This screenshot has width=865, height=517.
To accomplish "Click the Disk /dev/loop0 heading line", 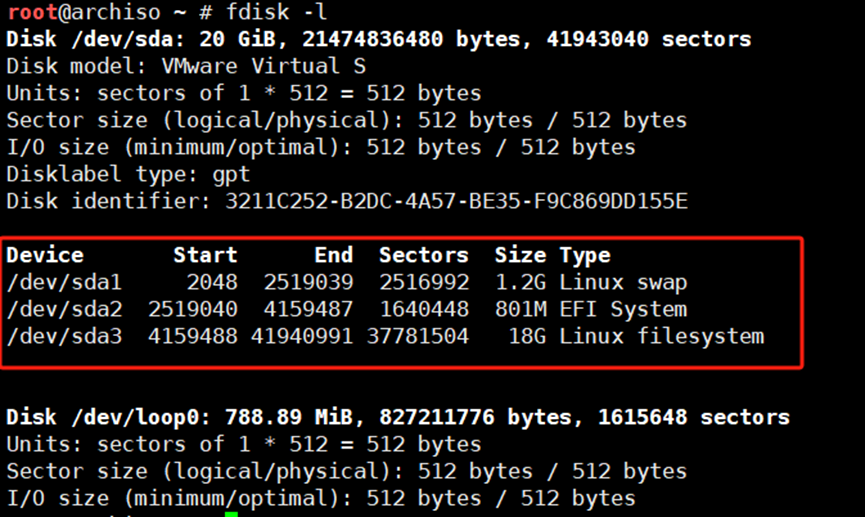I will pos(397,417).
